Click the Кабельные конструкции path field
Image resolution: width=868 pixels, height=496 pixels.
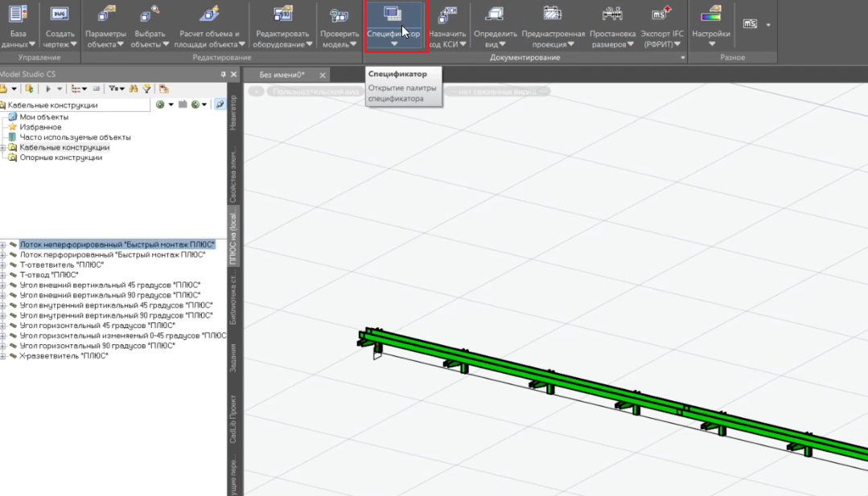[x=75, y=105]
